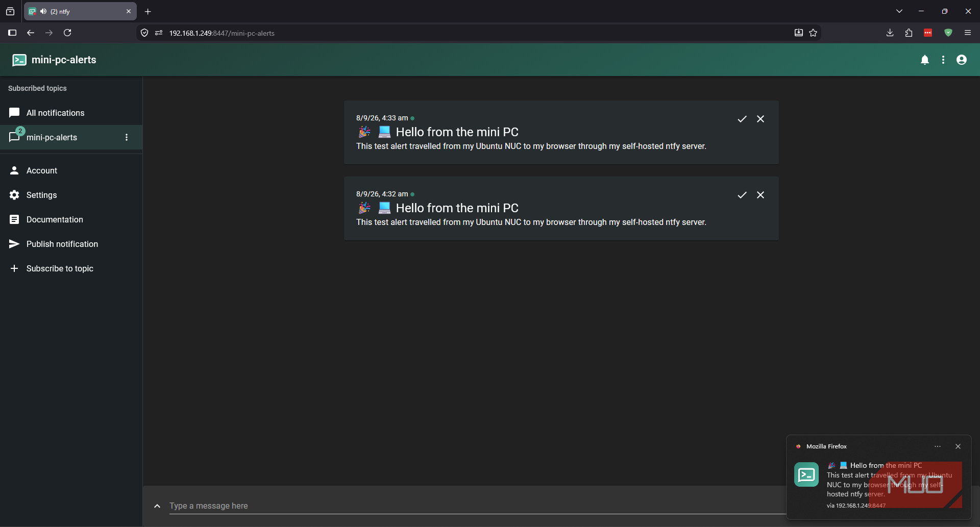Expand the publish dialog chevron
980x527 pixels.
tap(157, 506)
